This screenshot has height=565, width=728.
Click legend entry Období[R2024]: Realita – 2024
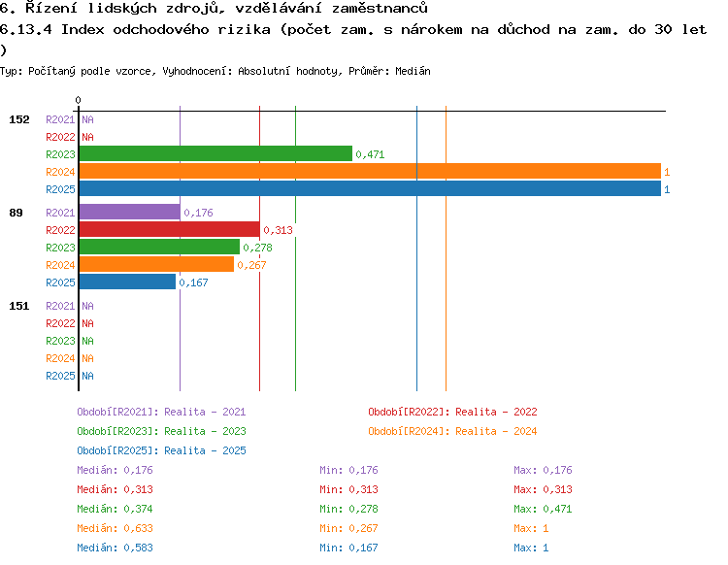tap(452, 431)
